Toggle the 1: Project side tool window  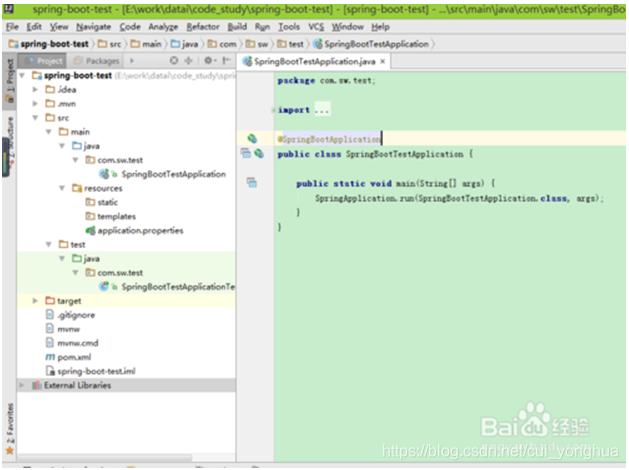[x=9, y=81]
